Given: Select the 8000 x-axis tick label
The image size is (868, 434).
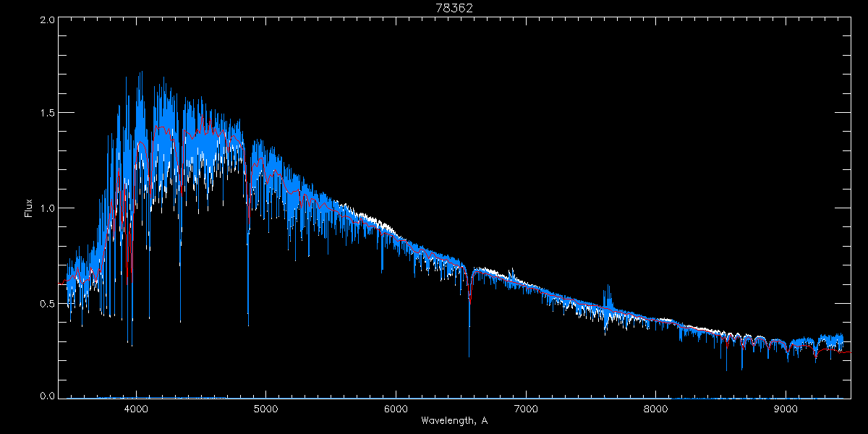Looking at the screenshot, I should coord(656,409).
